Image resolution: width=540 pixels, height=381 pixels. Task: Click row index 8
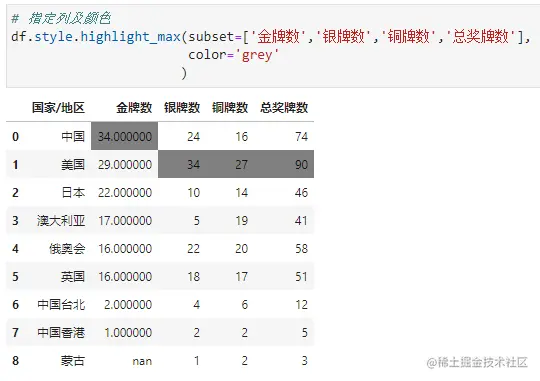15,361
